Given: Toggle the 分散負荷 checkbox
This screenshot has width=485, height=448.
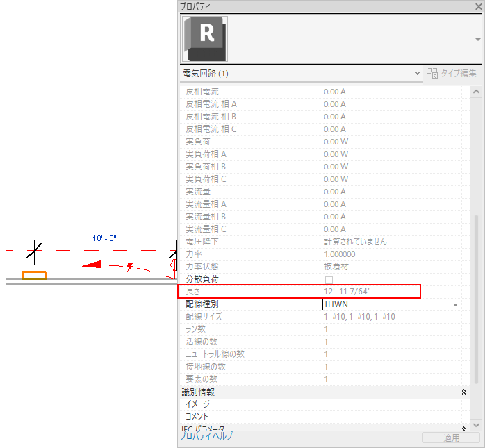Looking at the screenshot, I should [x=329, y=280].
